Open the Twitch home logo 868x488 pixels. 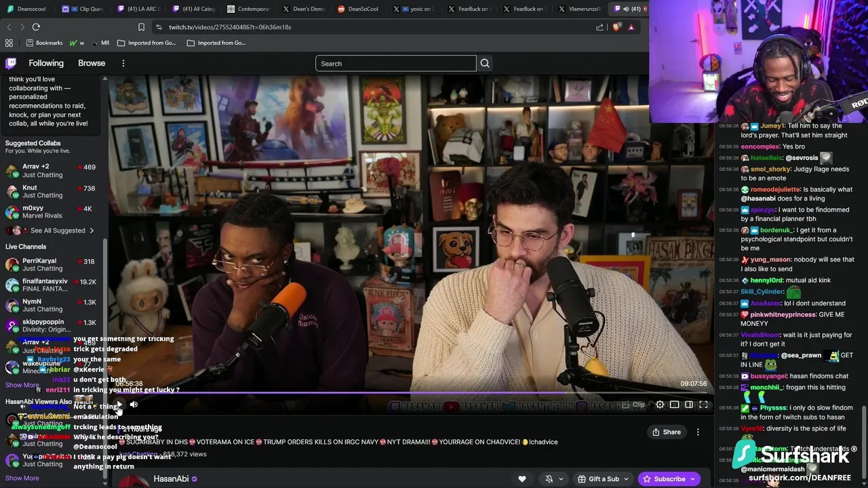click(11, 63)
